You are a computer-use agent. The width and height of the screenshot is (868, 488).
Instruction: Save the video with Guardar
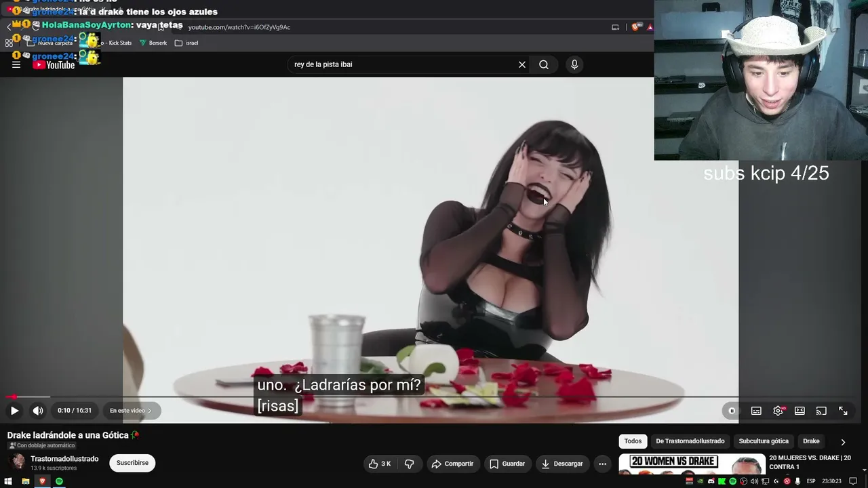tap(507, 464)
